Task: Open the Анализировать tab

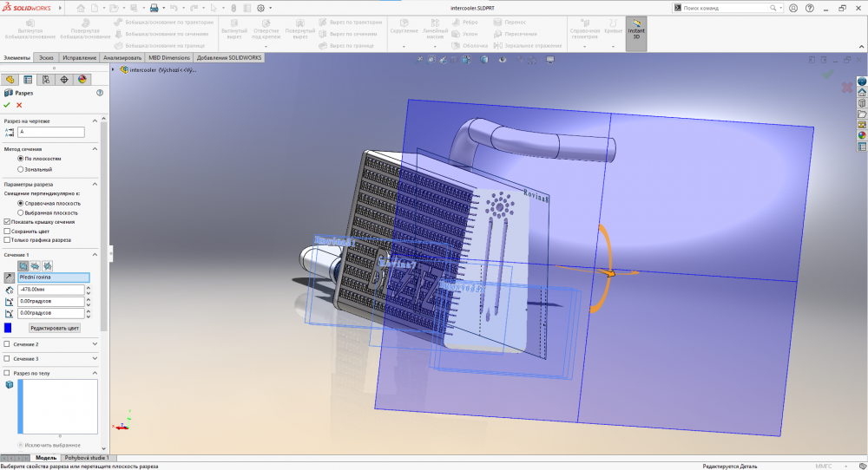Action: click(122, 58)
